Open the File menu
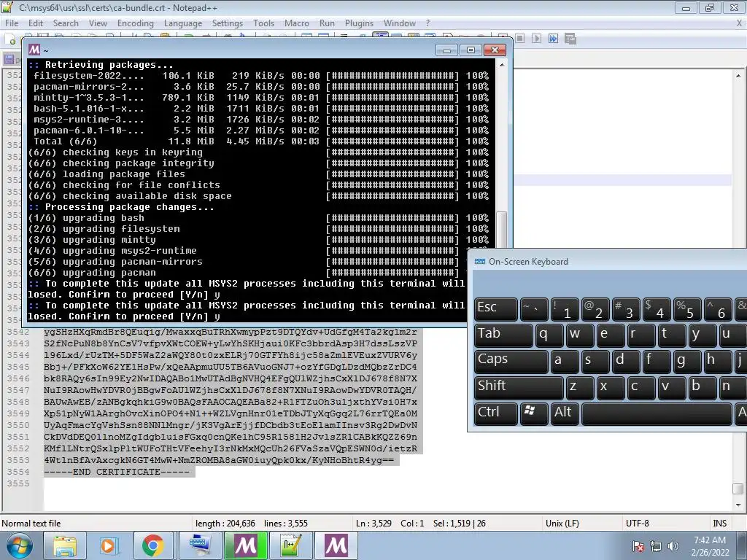Image resolution: width=747 pixels, height=560 pixels. click(x=12, y=23)
